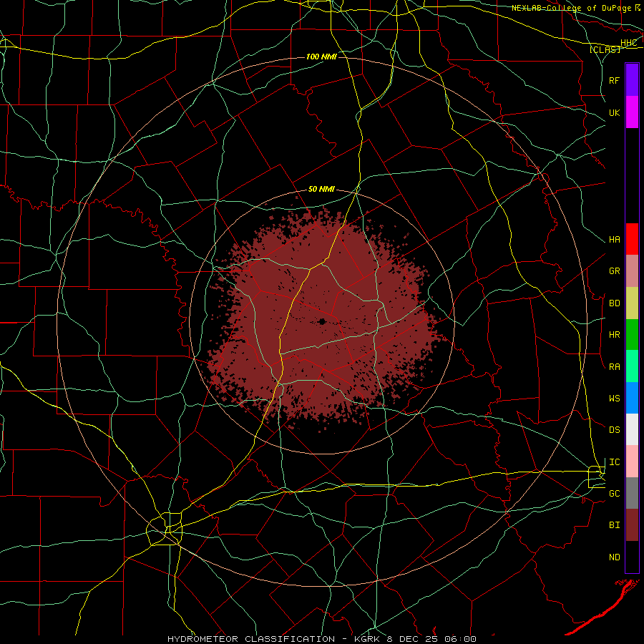Screen dimensions: 644x644
Task: Click the 'DS' legend label
Action: click(614, 430)
